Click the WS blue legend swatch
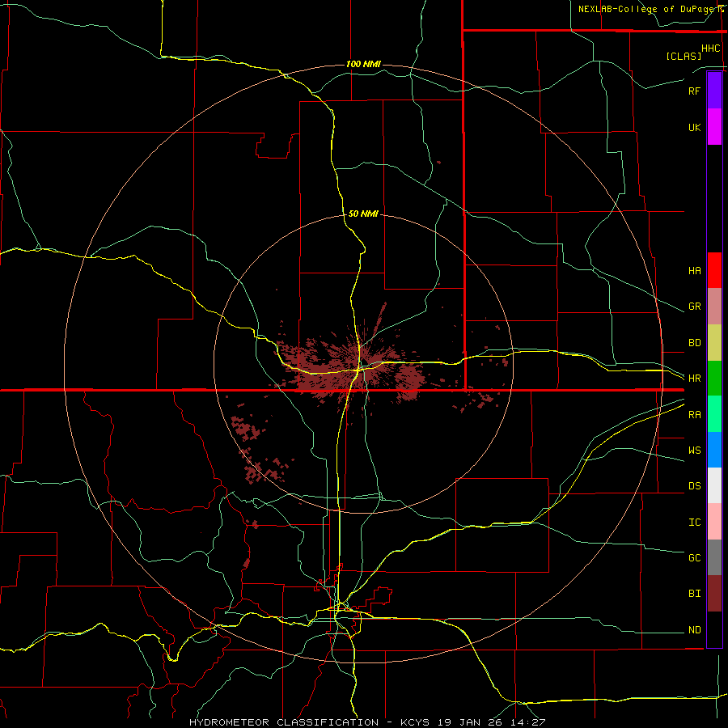The width and height of the screenshot is (728, 728). [x=714, y=450]
